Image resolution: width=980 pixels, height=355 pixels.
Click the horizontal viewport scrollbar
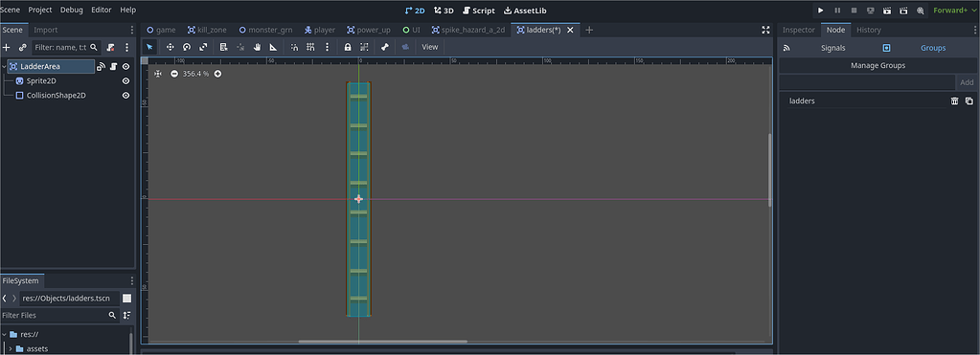382,342
